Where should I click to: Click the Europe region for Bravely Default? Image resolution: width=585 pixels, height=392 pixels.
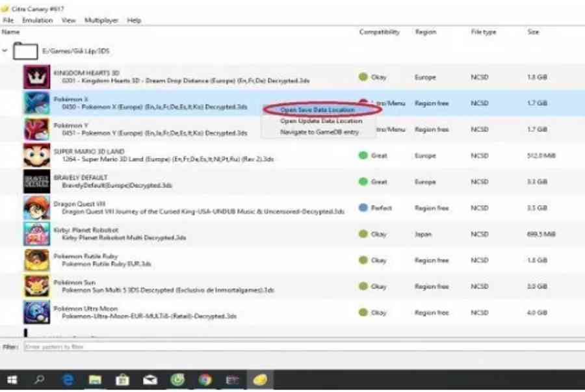(425, 181)
